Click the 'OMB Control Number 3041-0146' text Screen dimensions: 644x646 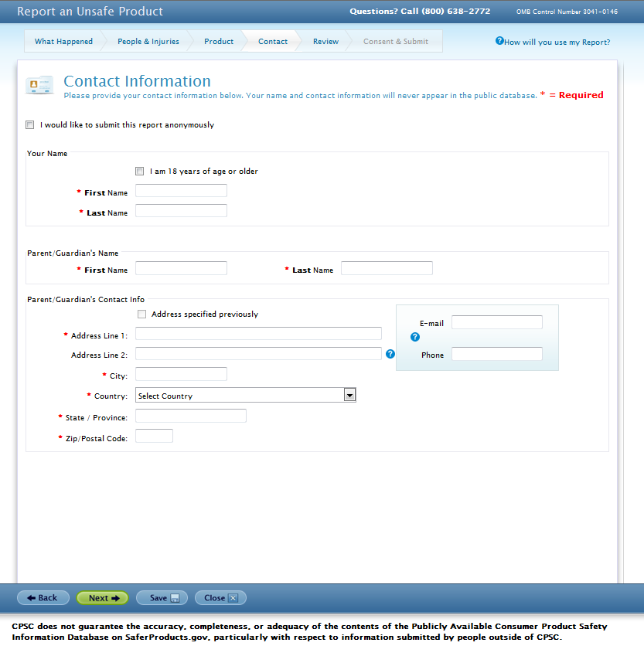[567, 12]
